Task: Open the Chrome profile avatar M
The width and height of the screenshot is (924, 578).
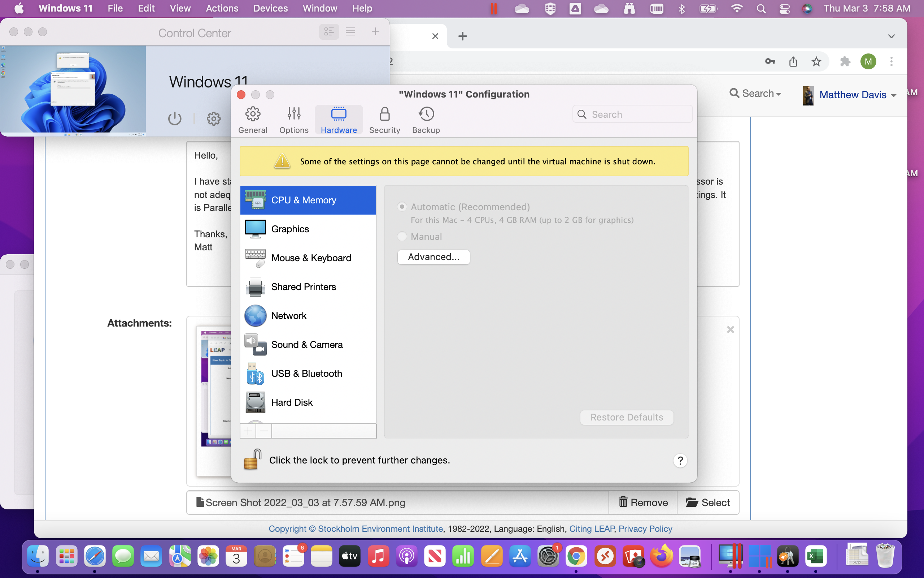Action: coord(868,61)
